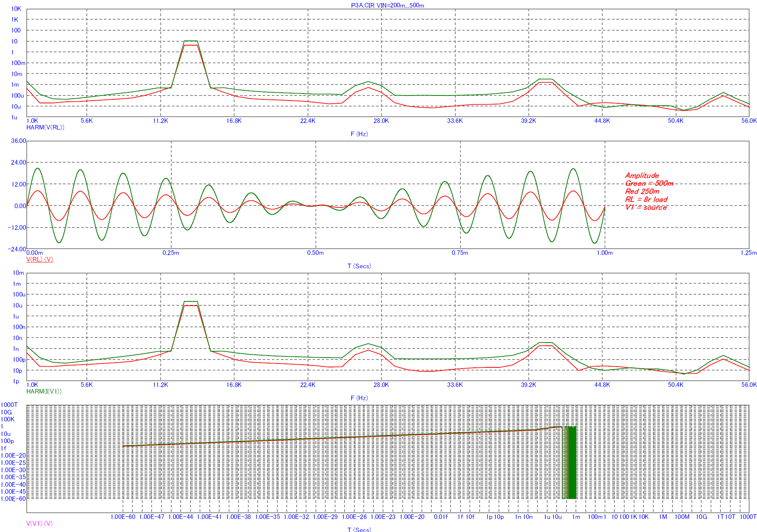Click the 'RL = 8r load' annotation

[x=646, y=199]
